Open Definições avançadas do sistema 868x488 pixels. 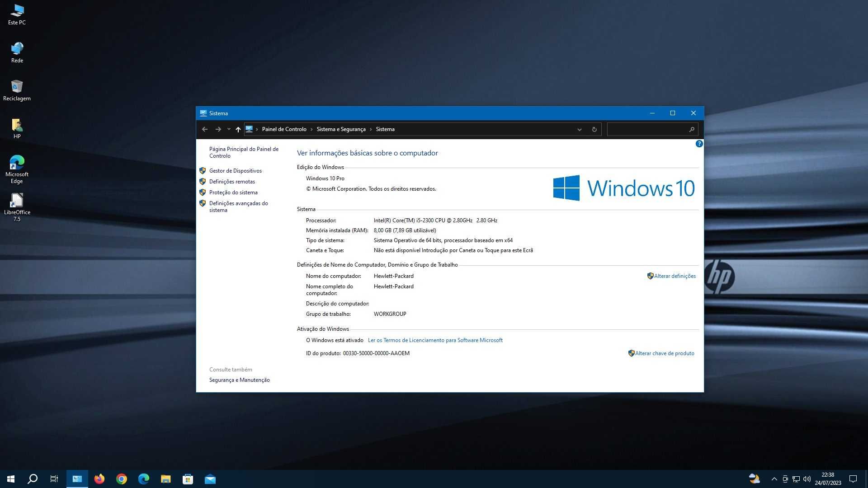238,206
